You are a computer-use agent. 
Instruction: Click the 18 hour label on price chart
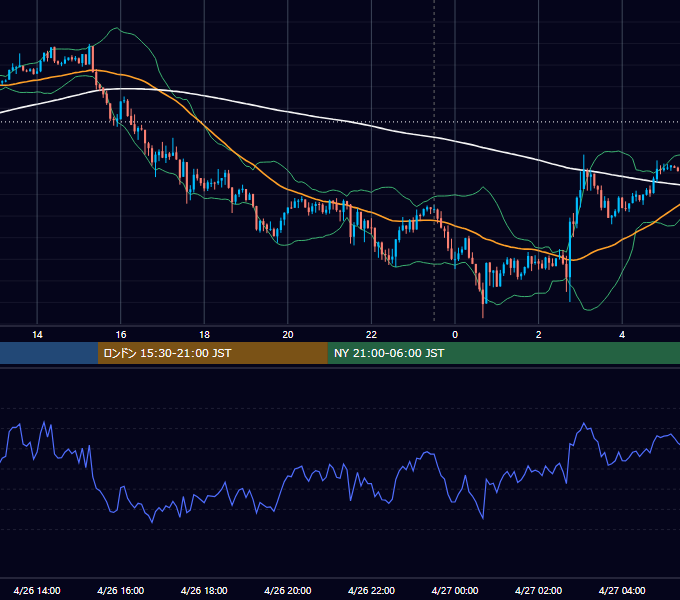(x=204, y=335)
